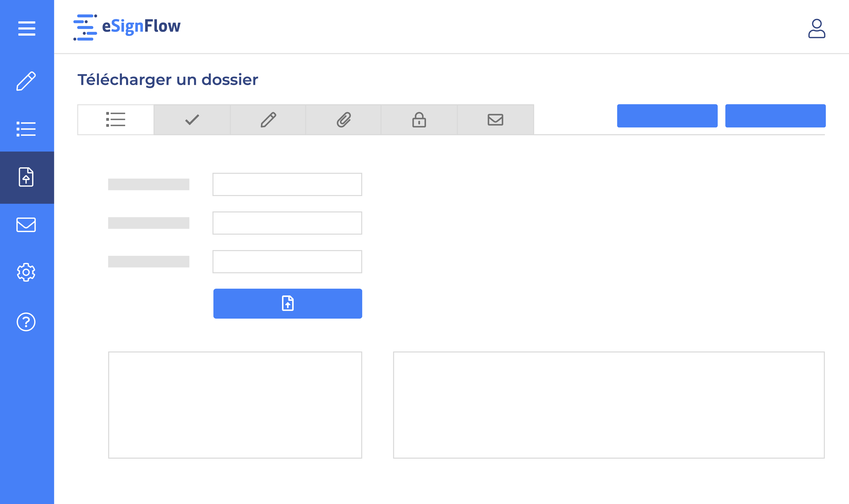Open the list view in sidebar
849x504 pixels.
pyautogui.click(x=26, y=129)
